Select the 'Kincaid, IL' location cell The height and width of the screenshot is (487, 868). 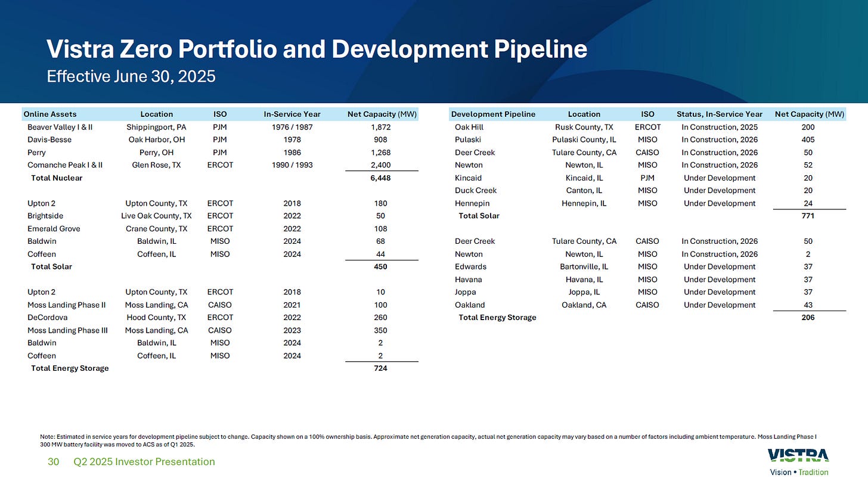(x=584, y=178)
